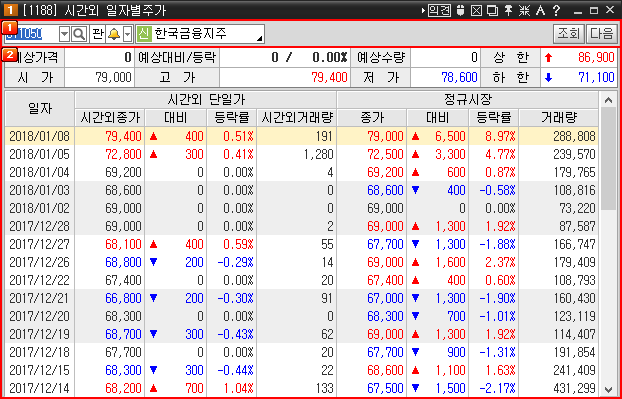Click the crossed-box icon in title bar
Screen dimensions: 622x399
click(x=476, y=10)
